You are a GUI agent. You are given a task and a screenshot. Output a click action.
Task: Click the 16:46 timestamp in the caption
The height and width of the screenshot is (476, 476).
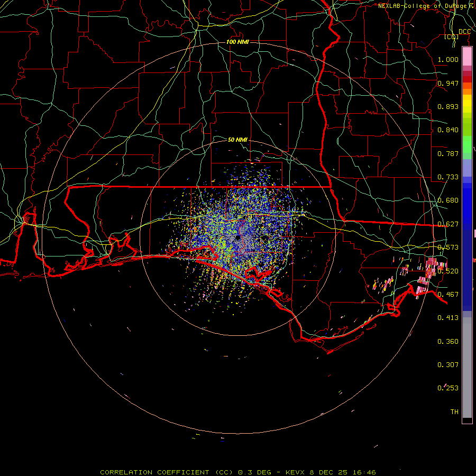365,472
